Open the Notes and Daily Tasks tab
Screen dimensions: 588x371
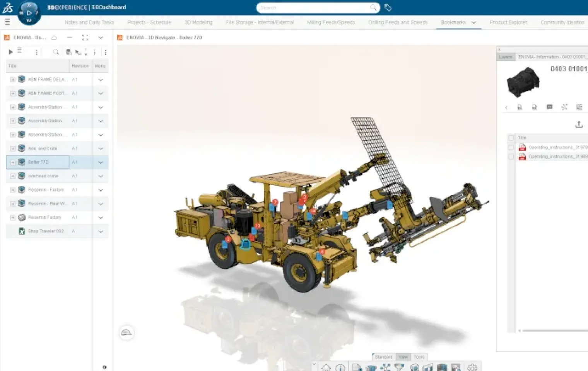click(x=89, y=22)
